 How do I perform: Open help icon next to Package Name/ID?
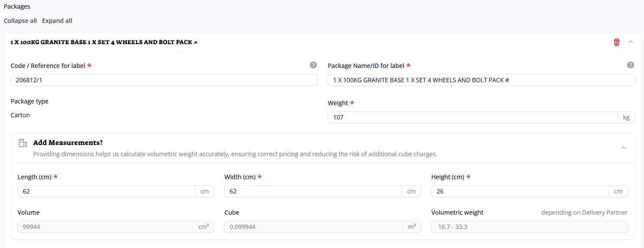point(631,65)
